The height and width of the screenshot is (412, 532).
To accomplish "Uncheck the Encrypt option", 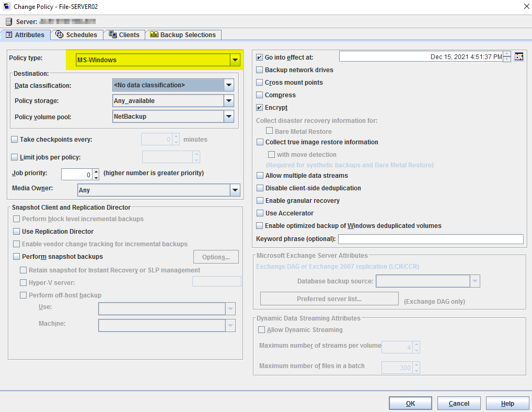I will pos(260,108).
